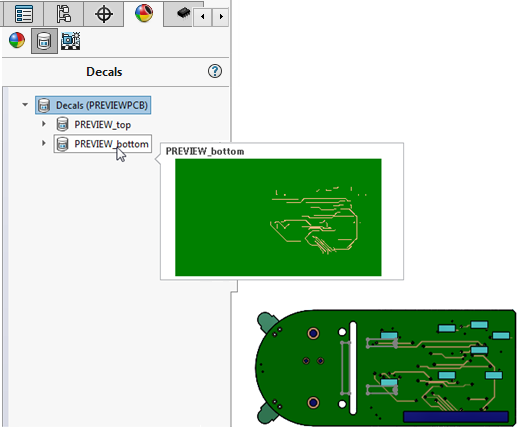Select the Decals (PREVIEWPCB) root item
The image size is (517, 427).
click(93, 105)
